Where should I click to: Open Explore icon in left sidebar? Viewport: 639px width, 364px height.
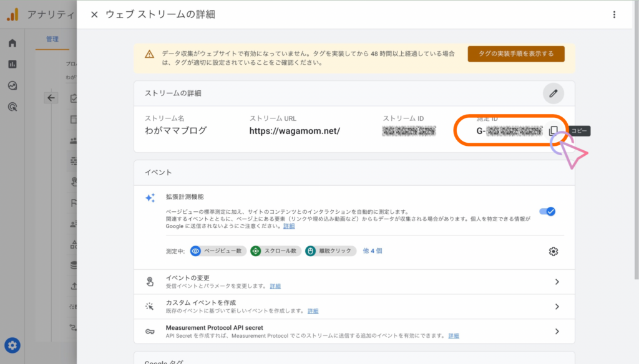[12, 85]
